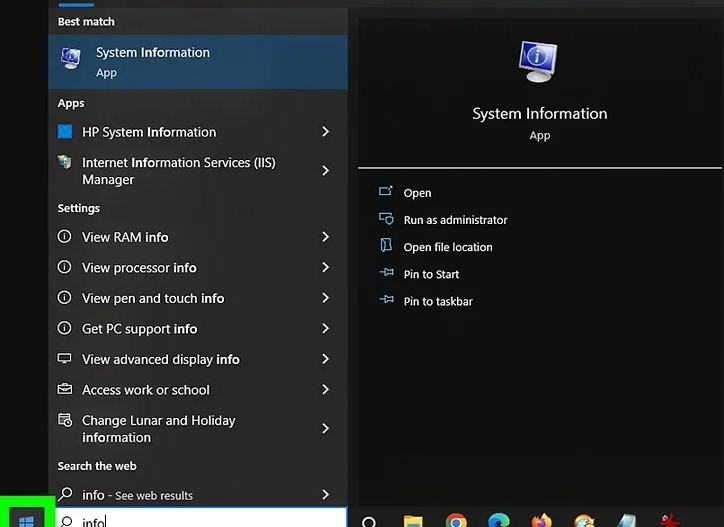Expand IIS Manager options chevron
Screen dimensions: 724x527
pyautogui.click(x=326, y=171)
